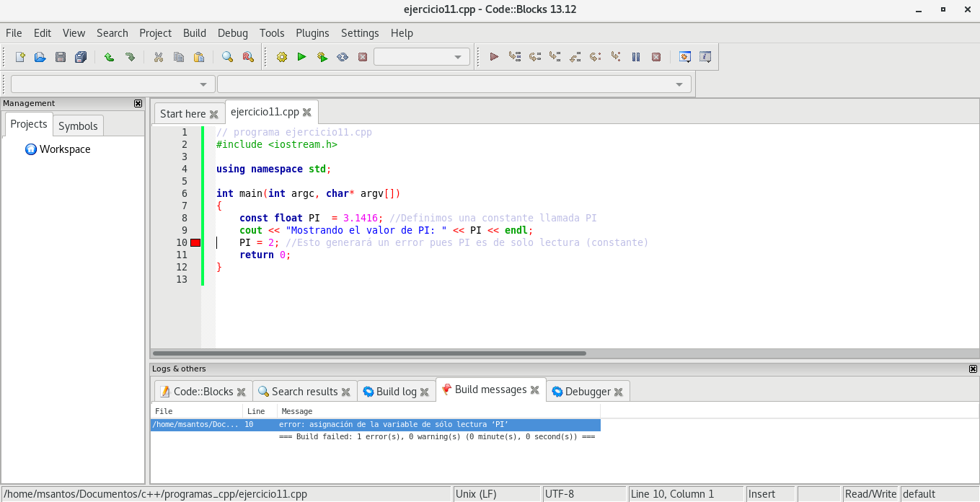
Task: Close the Management panel with its X
Action: pyautogui.click(x=138, y=103)
